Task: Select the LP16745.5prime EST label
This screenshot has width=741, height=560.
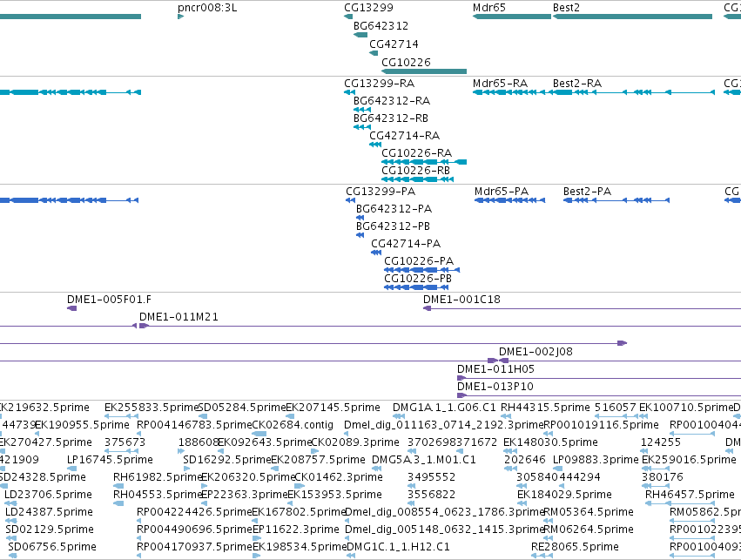Action: point(110,461)
